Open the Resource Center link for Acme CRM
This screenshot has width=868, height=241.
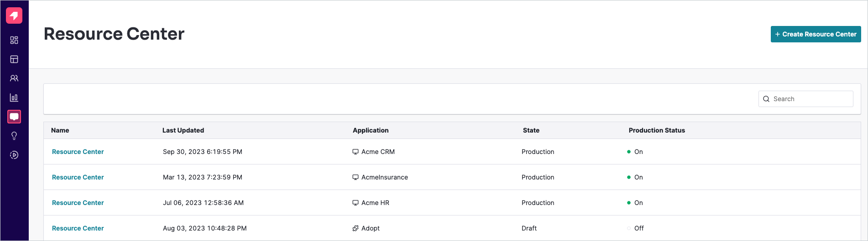pos(78,152)
